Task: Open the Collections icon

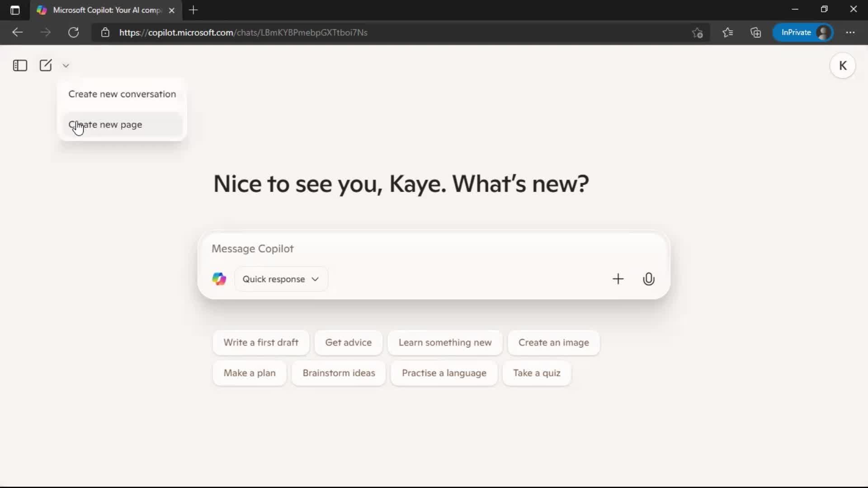Action: pos(755,32)
